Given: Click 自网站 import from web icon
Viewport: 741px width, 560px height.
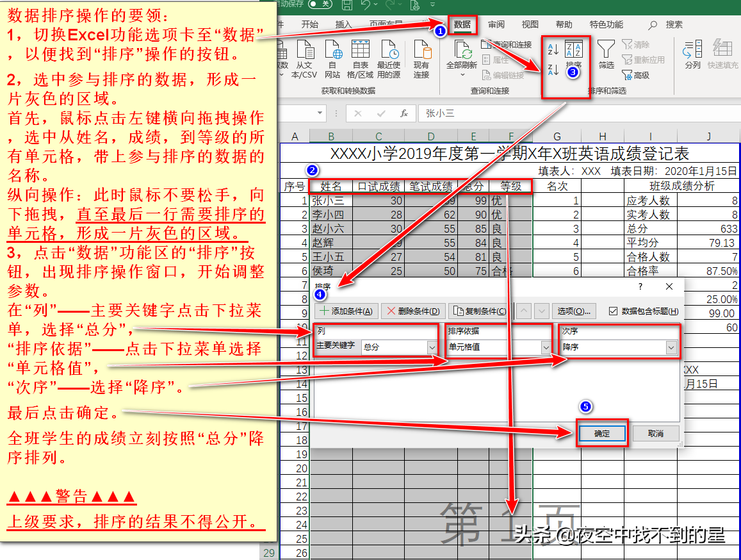Looking at the screenshot, I should point(332,59).
